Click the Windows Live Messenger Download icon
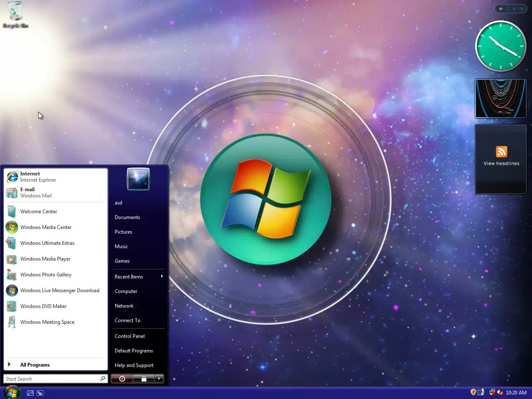Screen dimensions: 532x399 tap(12, 291)
